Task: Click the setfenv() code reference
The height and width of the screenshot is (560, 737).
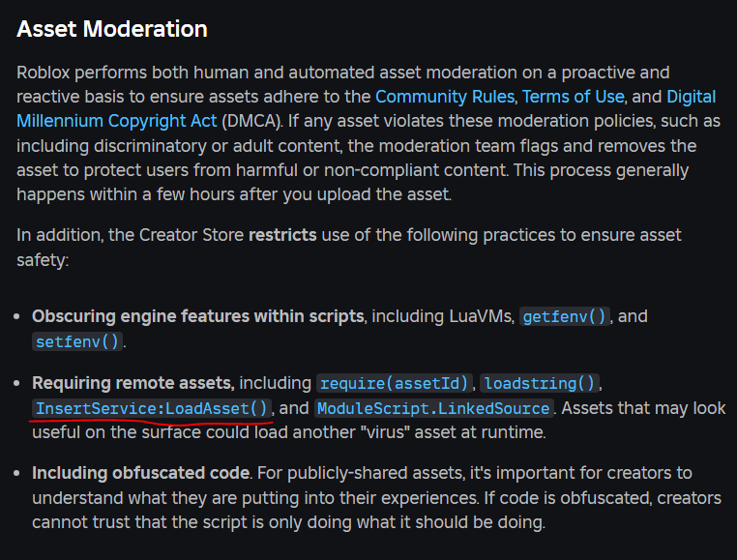Action: pos(77,341)
